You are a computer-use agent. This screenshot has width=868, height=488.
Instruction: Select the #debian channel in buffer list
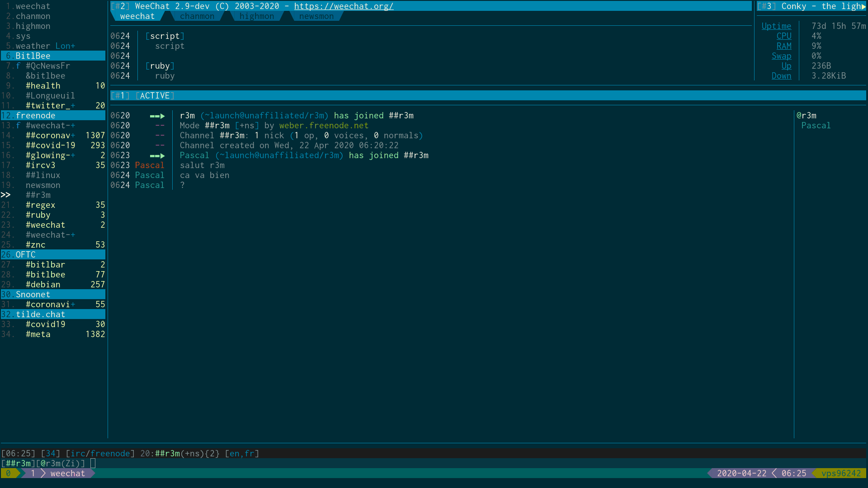click(43, 285)
